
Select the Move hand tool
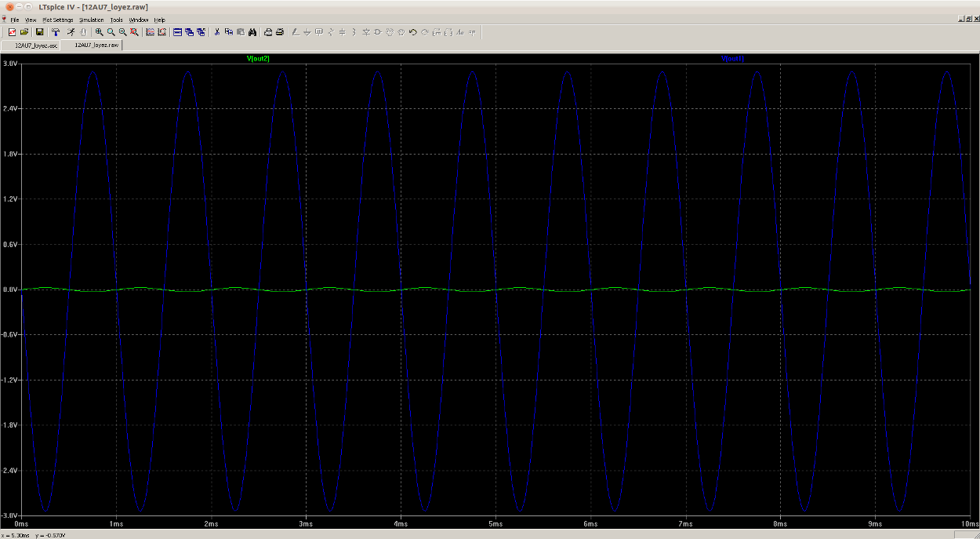pyautogui.click(x=390, y=32)
